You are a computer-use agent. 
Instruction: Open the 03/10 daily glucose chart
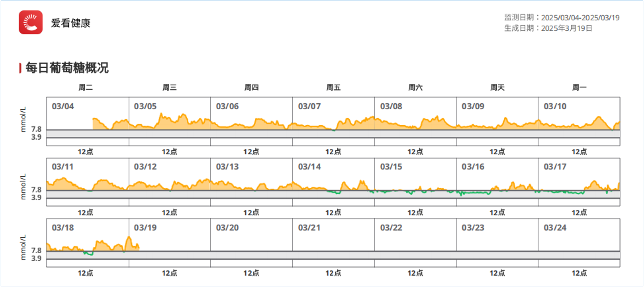coord(579,121)
